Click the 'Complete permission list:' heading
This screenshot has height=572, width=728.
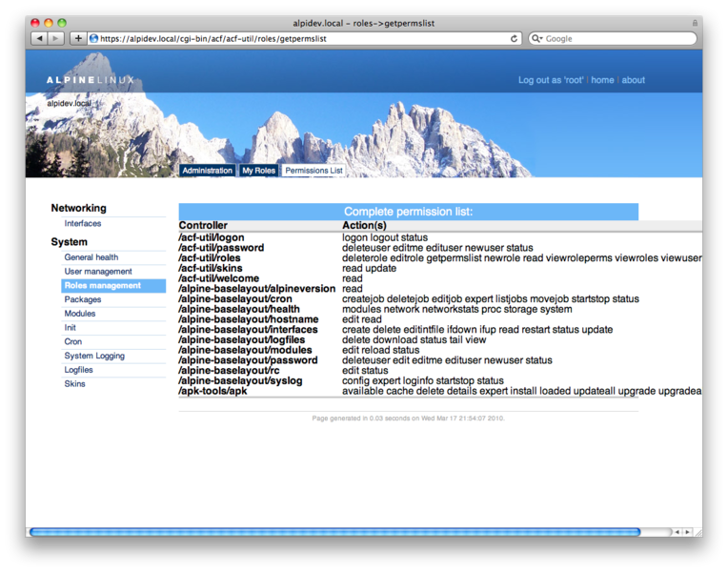click(x=408, y=212)
